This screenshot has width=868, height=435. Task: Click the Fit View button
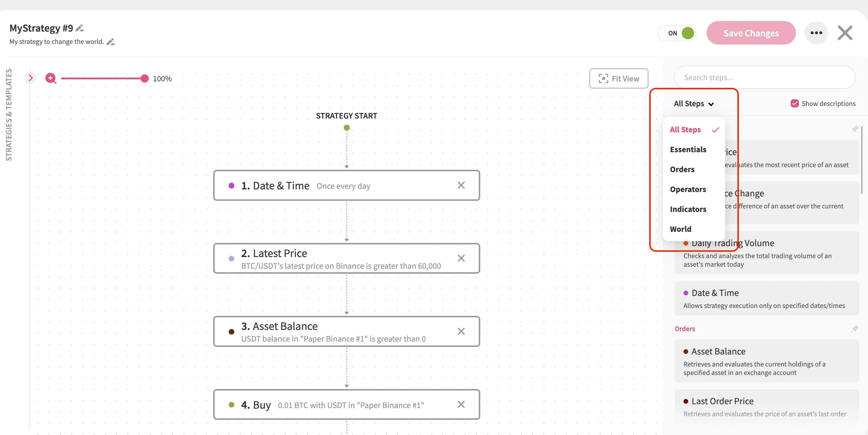pyautogui.click(x=619, y=78)
